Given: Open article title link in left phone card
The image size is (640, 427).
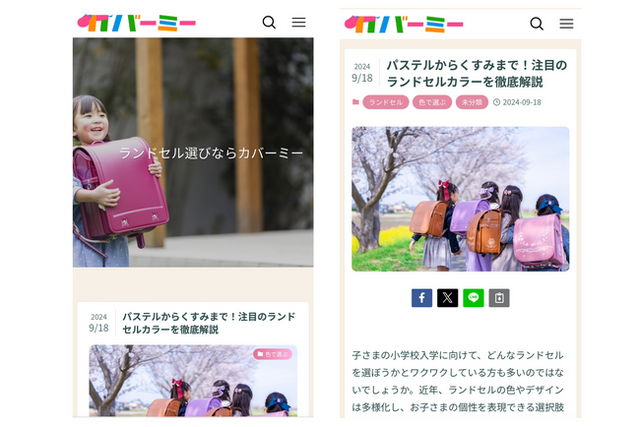Looking at the screenshot, I should [209, 323].
